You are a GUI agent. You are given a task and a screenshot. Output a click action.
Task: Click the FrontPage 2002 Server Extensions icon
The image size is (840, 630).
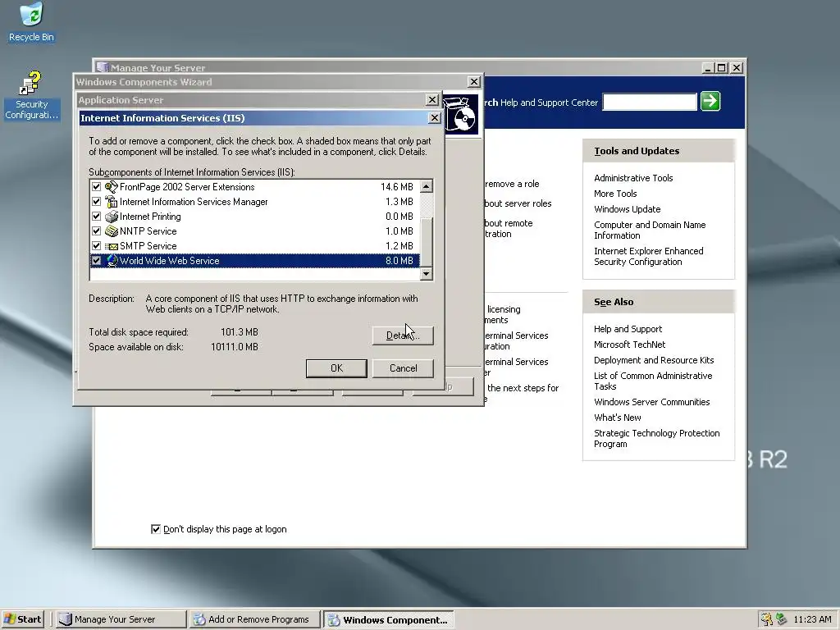[x=112, y=187]
